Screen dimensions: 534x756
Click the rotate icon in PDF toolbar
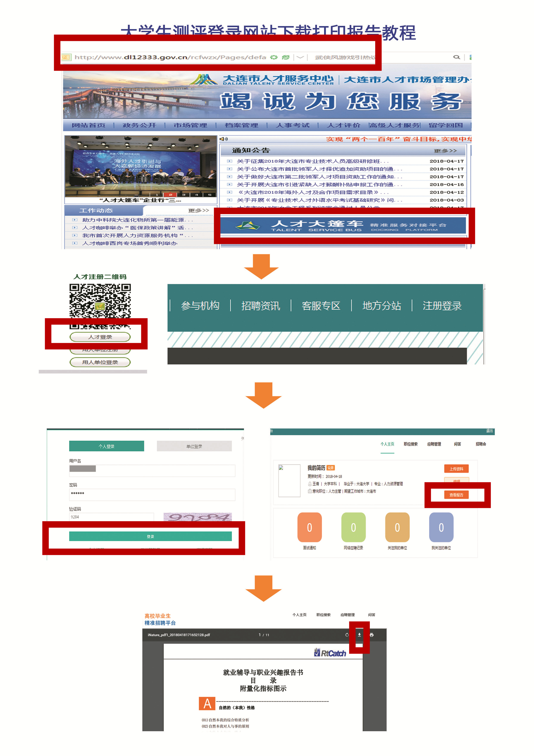click(x=347, y=634)
